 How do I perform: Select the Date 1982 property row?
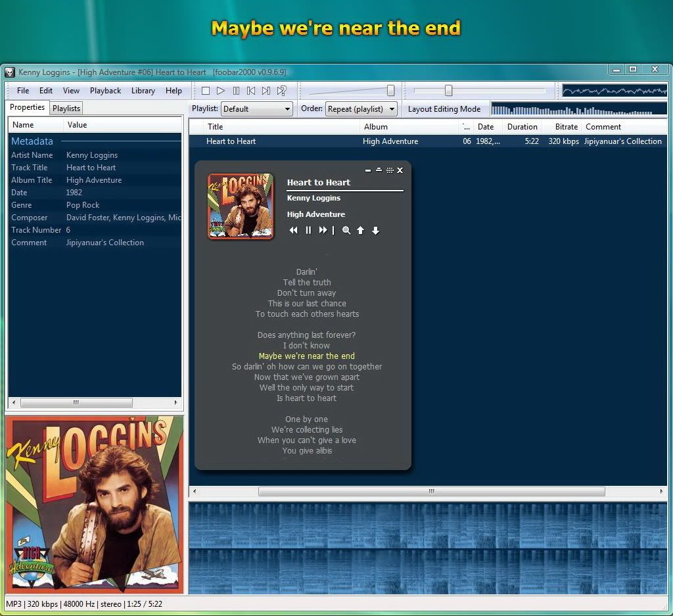tap(95, 193)
